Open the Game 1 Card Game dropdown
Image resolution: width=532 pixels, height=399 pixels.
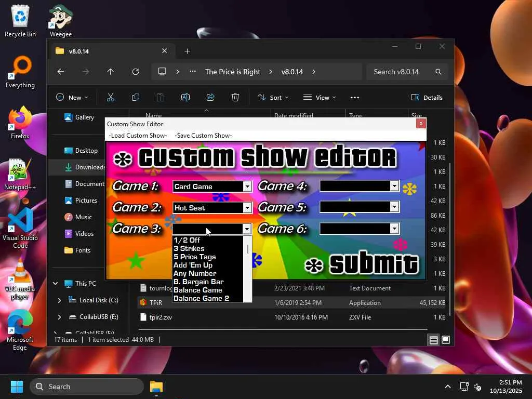click(247, 187)
